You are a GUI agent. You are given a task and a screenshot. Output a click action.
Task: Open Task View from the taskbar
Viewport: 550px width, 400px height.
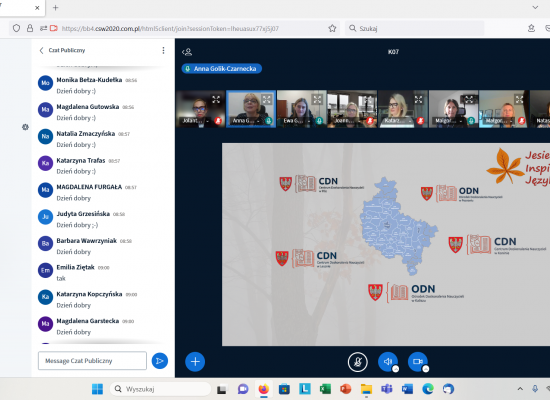(221, 389)
